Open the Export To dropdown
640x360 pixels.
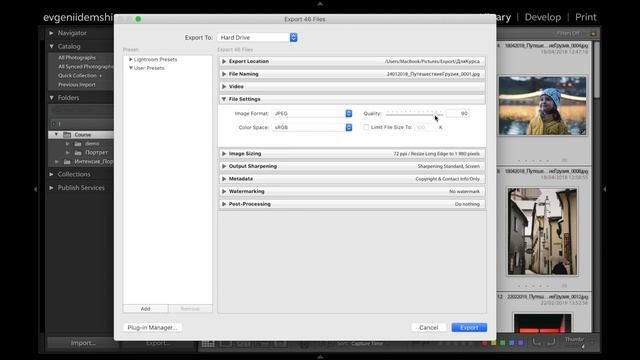click(x=258, y=38)
